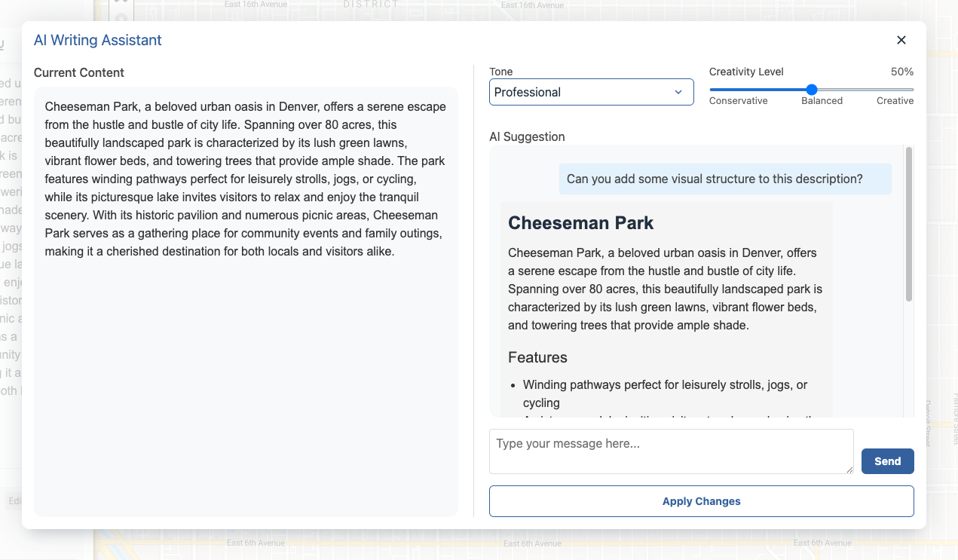Click the AI Suggestion label
This screenshot has height=560, width=958.
click(527, 136)
